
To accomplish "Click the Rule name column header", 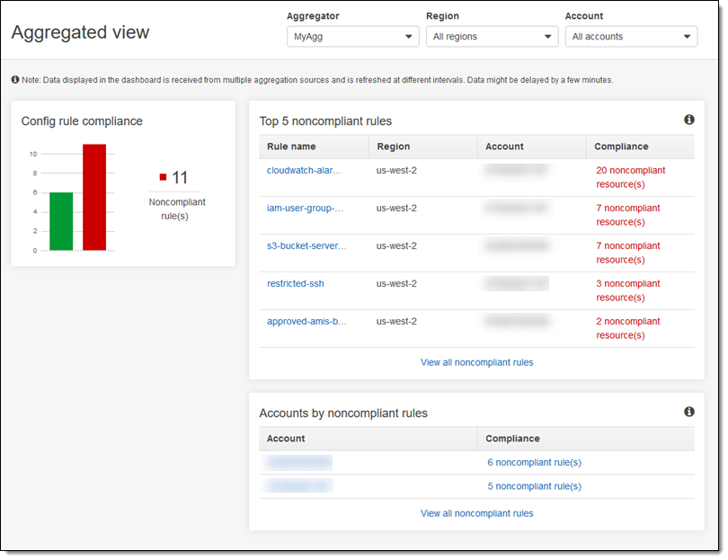I will pyautogui.click(x=291, y=147).
